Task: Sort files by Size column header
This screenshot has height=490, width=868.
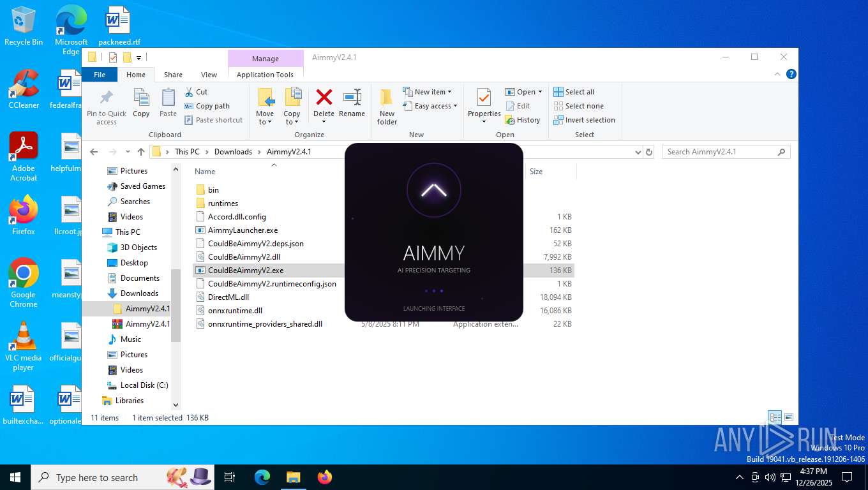Action: (x=536, y=172)
